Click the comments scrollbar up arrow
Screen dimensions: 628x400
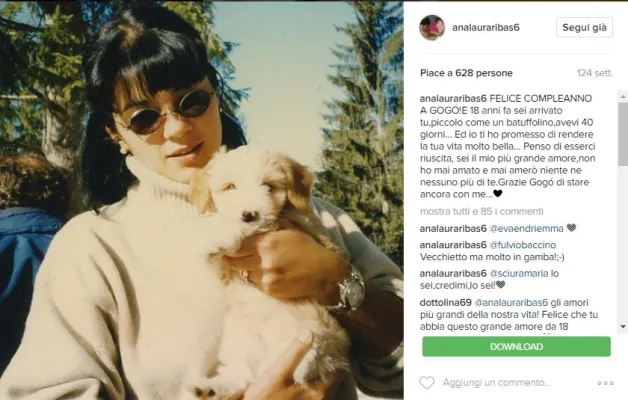pos(623,96)
